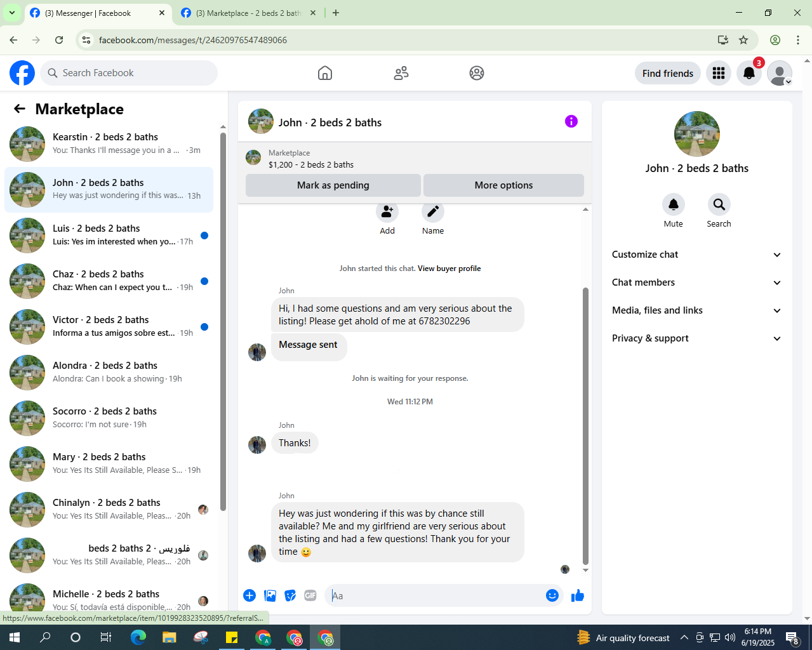812x650 pixels.
Task: Open Alondra · 2 beds 2 baths conversation
Action: pyautogui.click(x=109, y=373)
